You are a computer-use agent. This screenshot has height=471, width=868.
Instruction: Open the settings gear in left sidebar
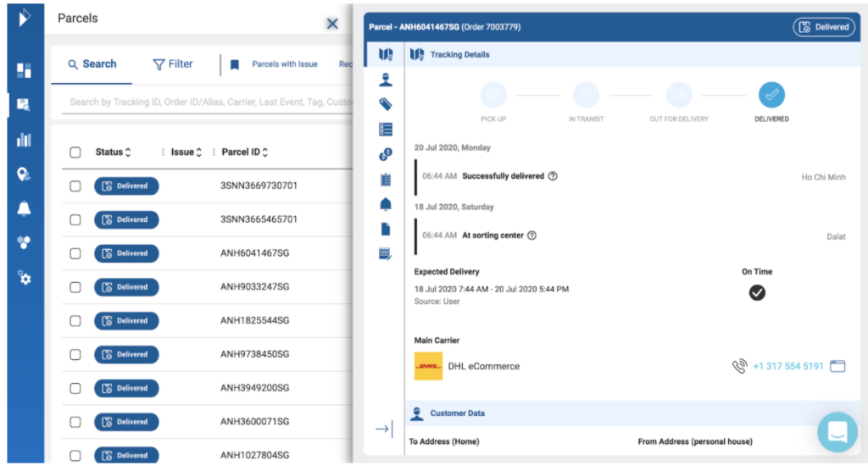24,278
